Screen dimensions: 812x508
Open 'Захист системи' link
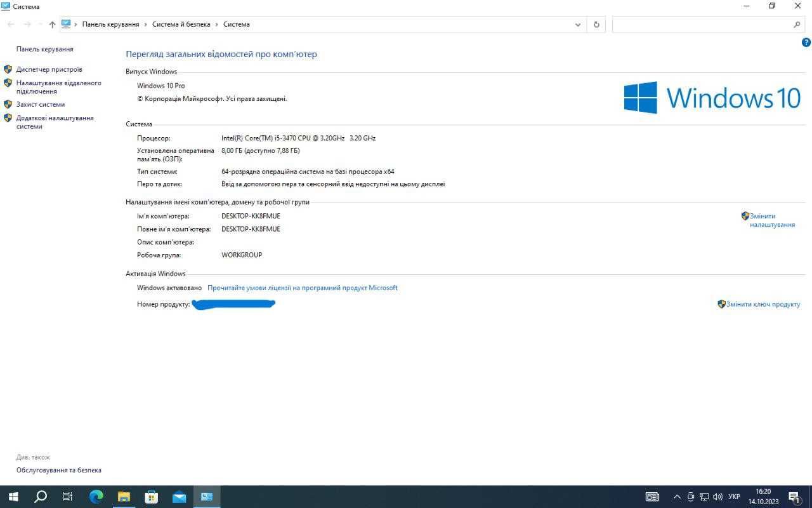[41, 104]
